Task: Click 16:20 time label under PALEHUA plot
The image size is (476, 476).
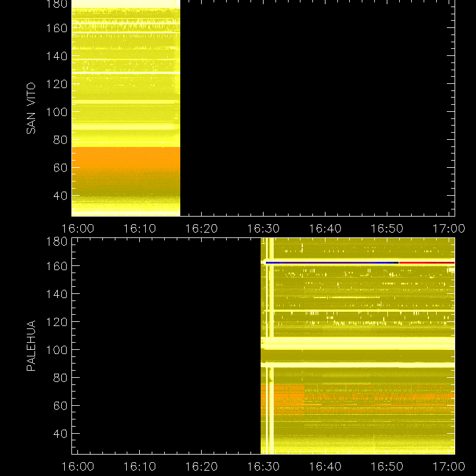Action: point(202,466)
